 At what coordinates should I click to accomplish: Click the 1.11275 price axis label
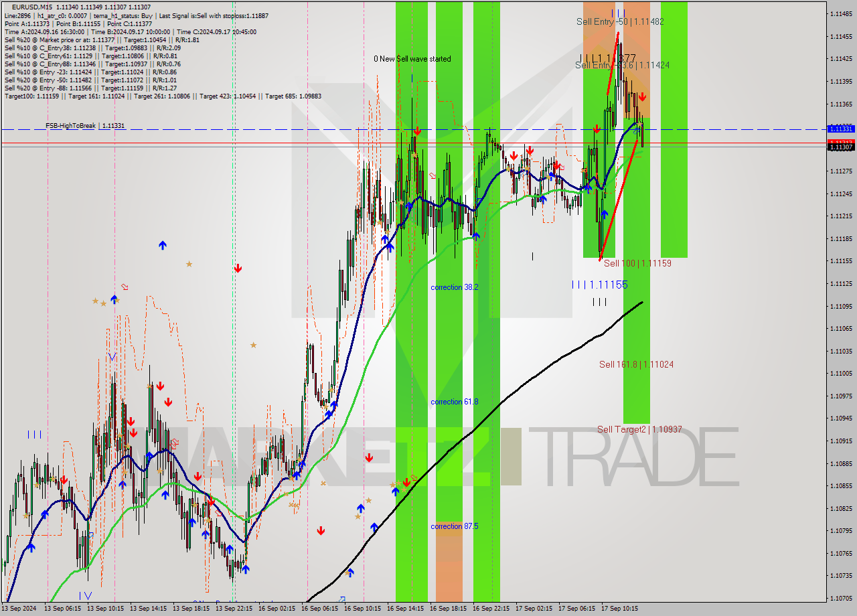(x=840, y=171)
